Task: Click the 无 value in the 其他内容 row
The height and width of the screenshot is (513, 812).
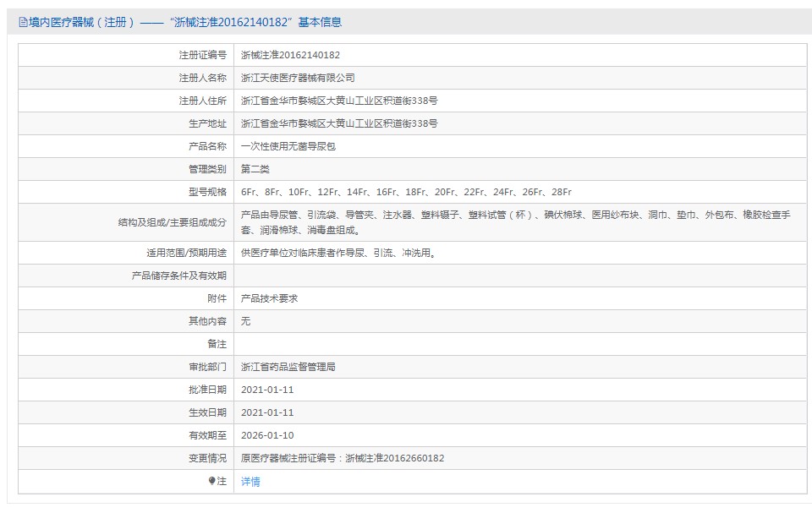Action: [246, 321]
